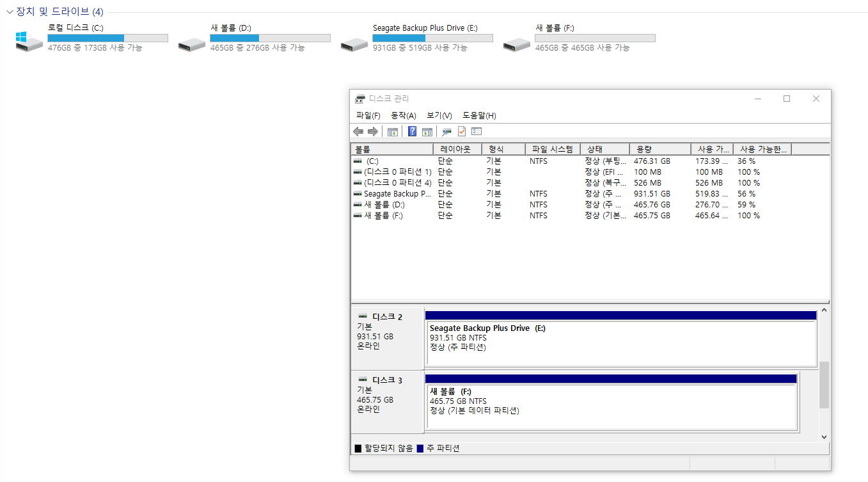
Task: Select the 새 볼륨 (F:) row in volume list
Action: [x=590, y=216]
